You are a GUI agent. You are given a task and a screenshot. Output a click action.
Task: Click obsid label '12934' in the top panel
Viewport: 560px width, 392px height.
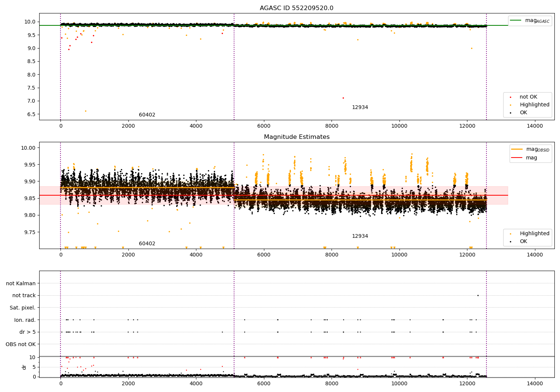360,108
